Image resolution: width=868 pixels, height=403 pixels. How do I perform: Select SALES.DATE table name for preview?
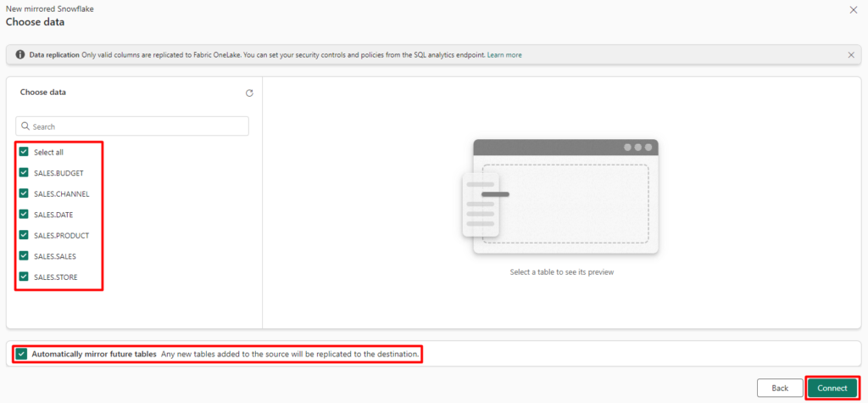53,215
